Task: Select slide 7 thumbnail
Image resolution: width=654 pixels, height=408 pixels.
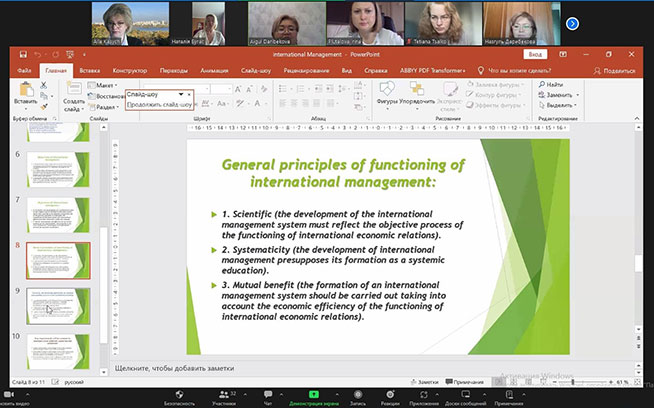Action: click(58, 215)
